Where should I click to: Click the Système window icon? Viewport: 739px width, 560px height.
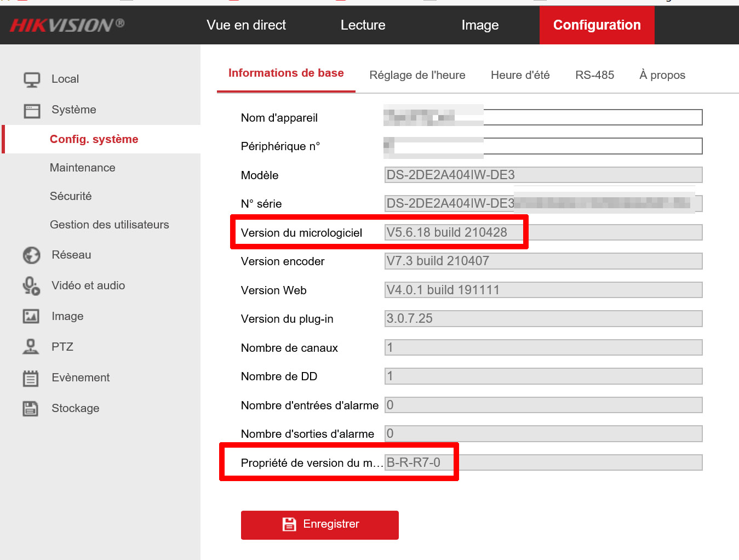(32, 111)
